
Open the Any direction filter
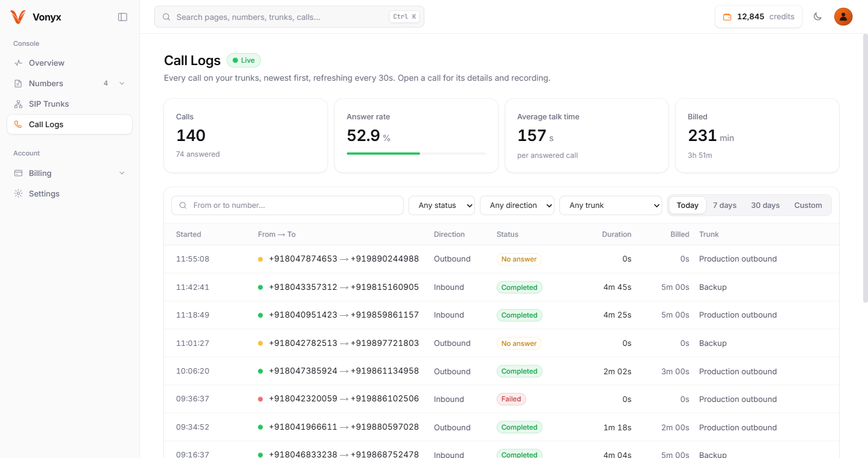[x=517, y=205]
